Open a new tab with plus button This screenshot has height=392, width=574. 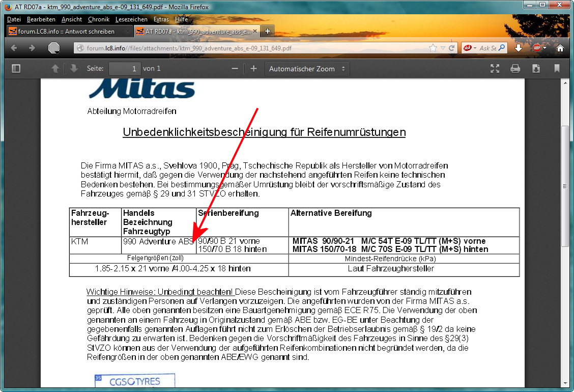tap(268, 31)
